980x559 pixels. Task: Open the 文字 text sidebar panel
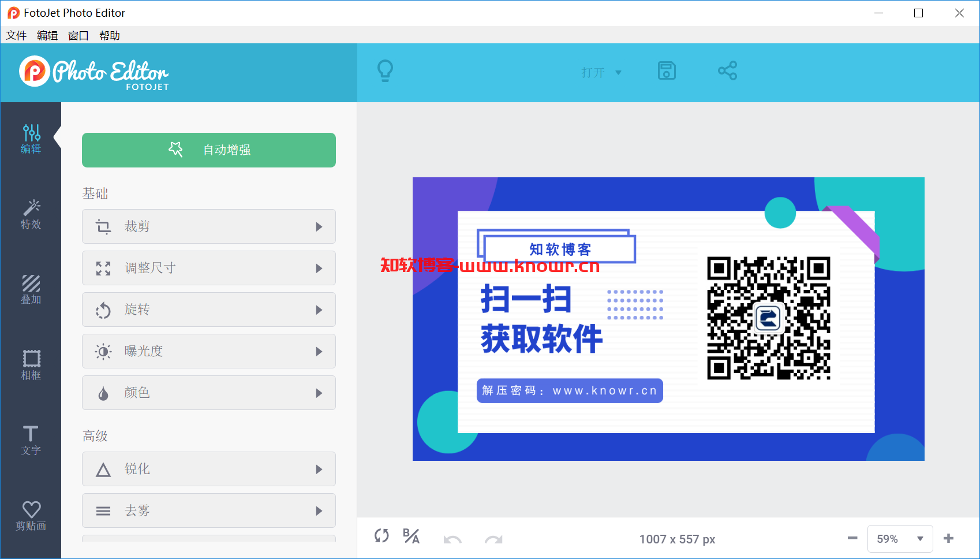(x=31, y=441)
